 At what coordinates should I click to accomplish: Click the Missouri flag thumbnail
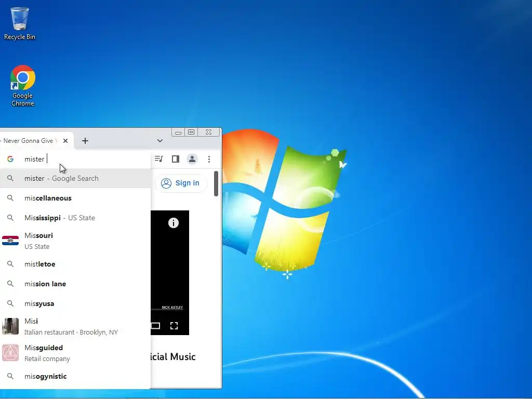pos(10,241)
